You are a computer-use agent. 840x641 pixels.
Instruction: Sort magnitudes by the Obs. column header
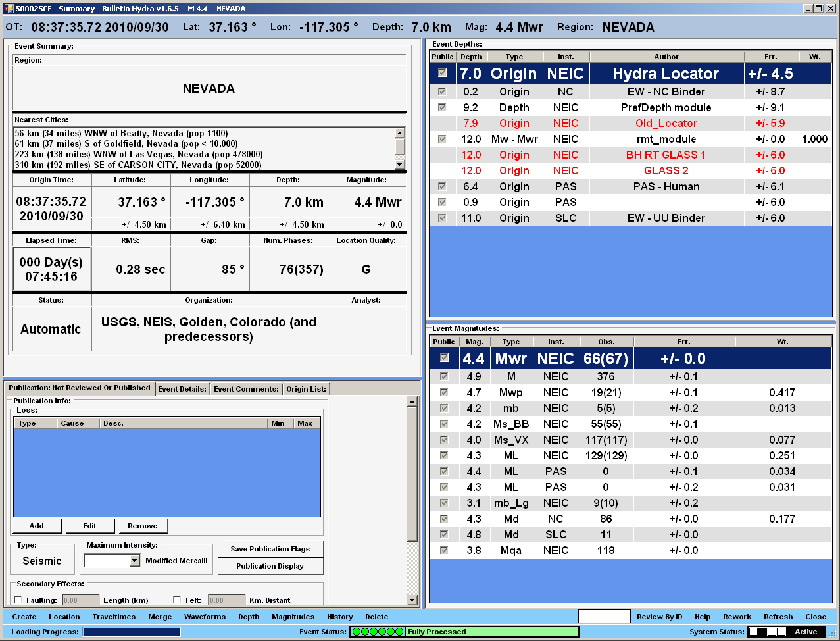click(x=606, y=342)
